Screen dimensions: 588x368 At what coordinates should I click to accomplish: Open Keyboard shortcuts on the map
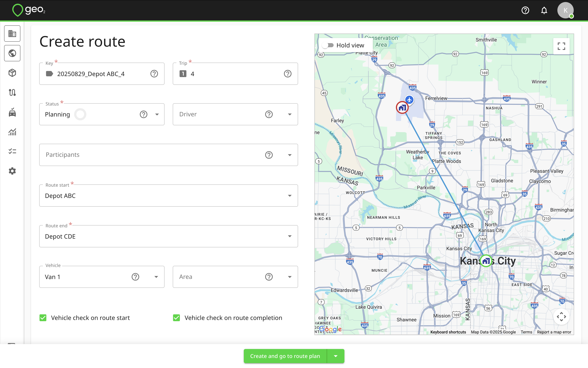click(x=448, y=332)
